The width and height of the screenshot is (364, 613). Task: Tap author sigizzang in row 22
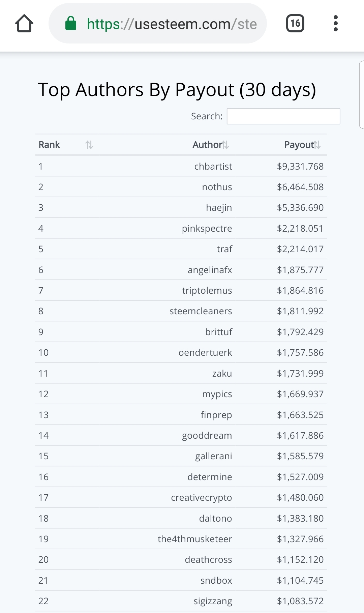[x=213, y=601]
